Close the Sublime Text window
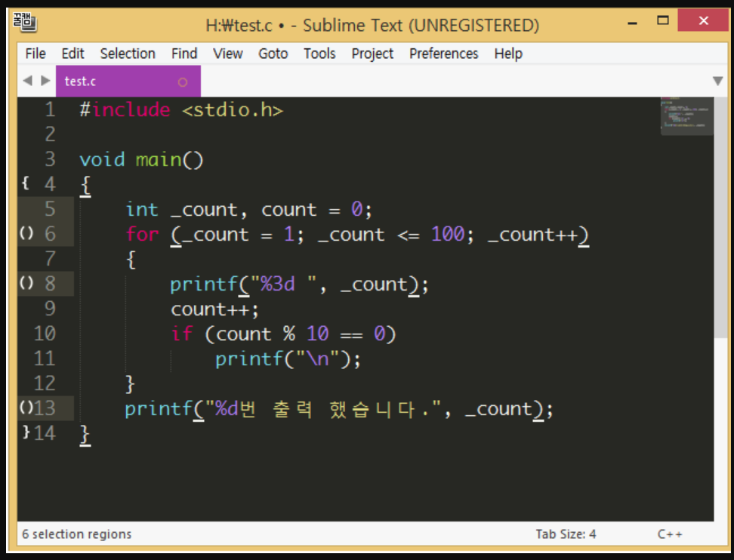 pyautogui.click(x=703, y=20)
